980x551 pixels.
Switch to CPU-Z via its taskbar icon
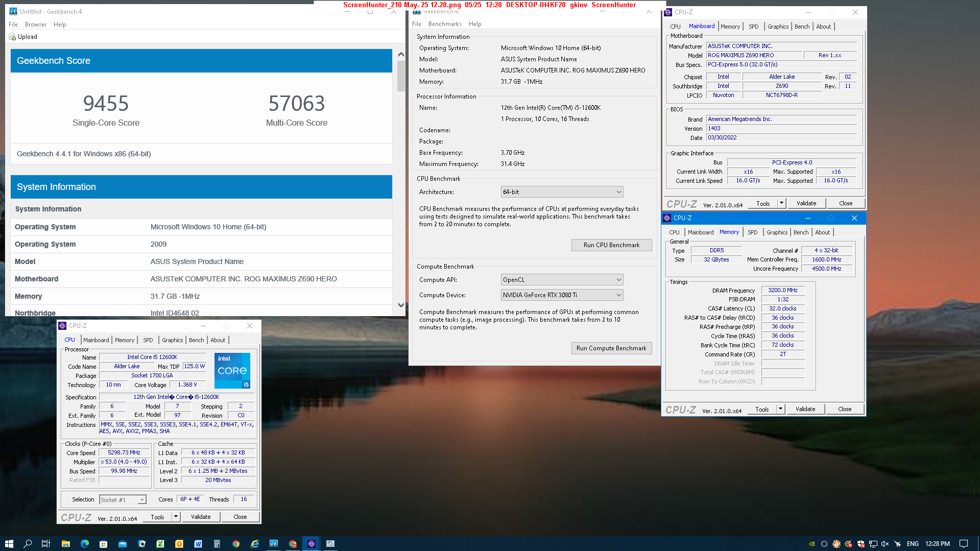(312, 544)
